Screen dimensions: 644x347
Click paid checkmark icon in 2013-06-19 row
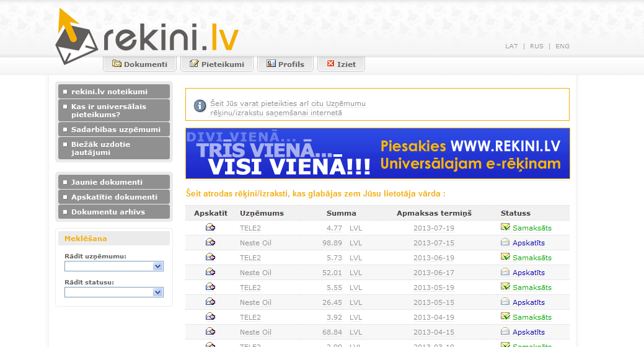coord(505,257)
